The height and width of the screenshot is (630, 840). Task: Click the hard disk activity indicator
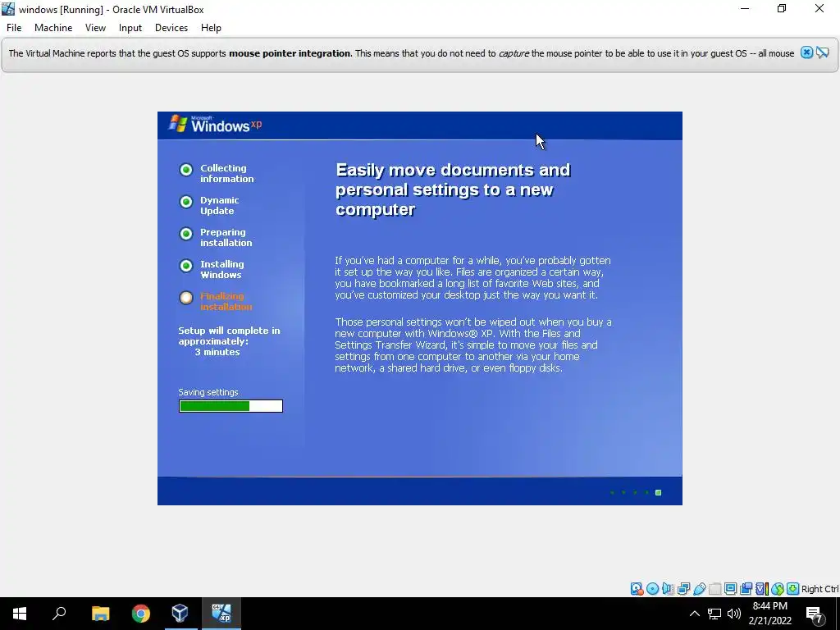click(x=637, y=589)
